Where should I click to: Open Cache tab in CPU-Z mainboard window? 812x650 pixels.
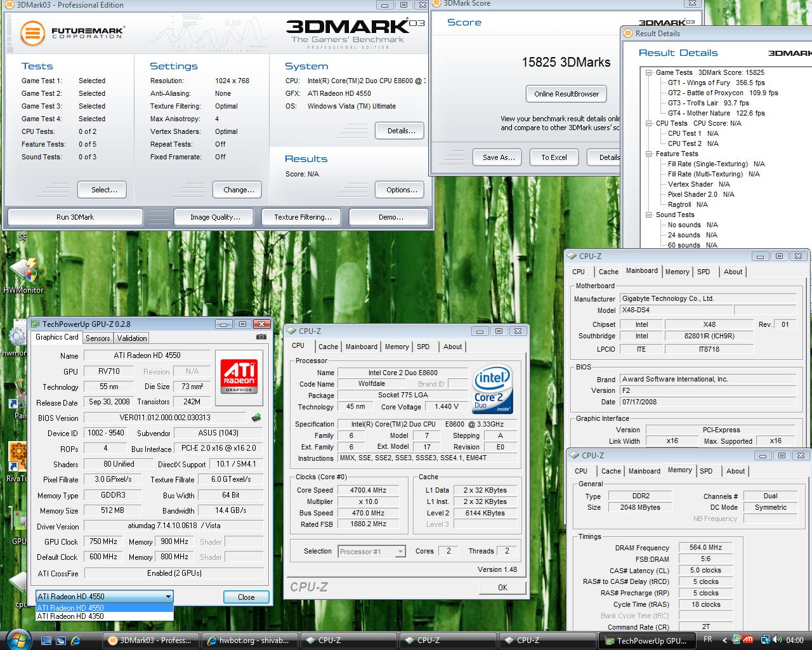pyautogui.click(x=608, y=272)
